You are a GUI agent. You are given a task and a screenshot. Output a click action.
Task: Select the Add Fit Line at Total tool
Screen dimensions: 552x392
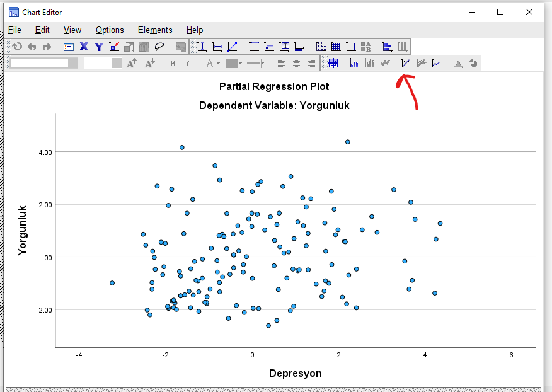406,63
